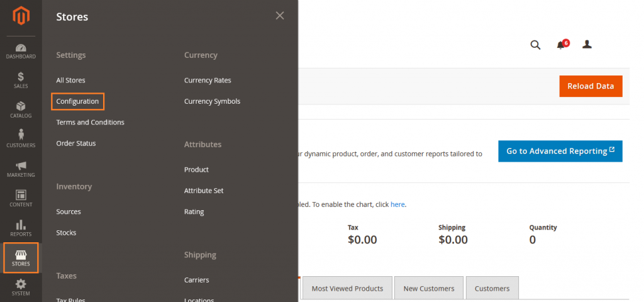This screenshot has height=302, width=644.
Task: Open Rating attributes
Action: coord(194,211)
